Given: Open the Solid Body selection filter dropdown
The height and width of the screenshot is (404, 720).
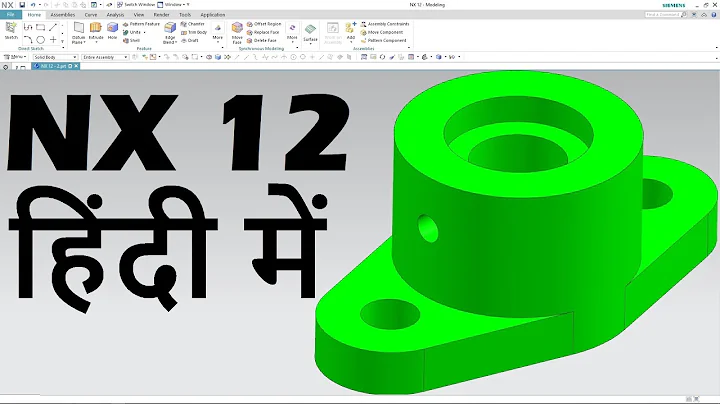Looking at the screenshot, I should pyautogui.click(x=55, y=57).
